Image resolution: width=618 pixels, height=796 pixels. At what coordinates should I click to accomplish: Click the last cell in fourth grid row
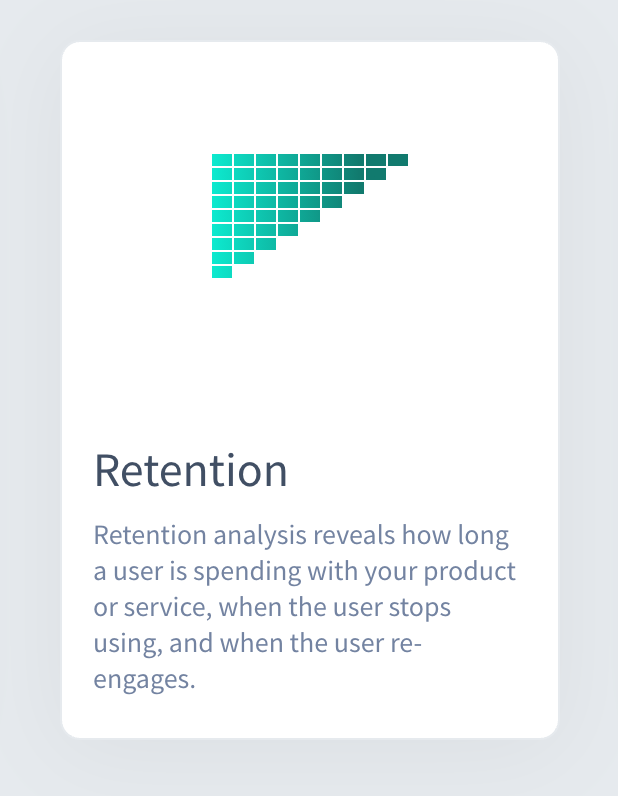pos(332,202)
